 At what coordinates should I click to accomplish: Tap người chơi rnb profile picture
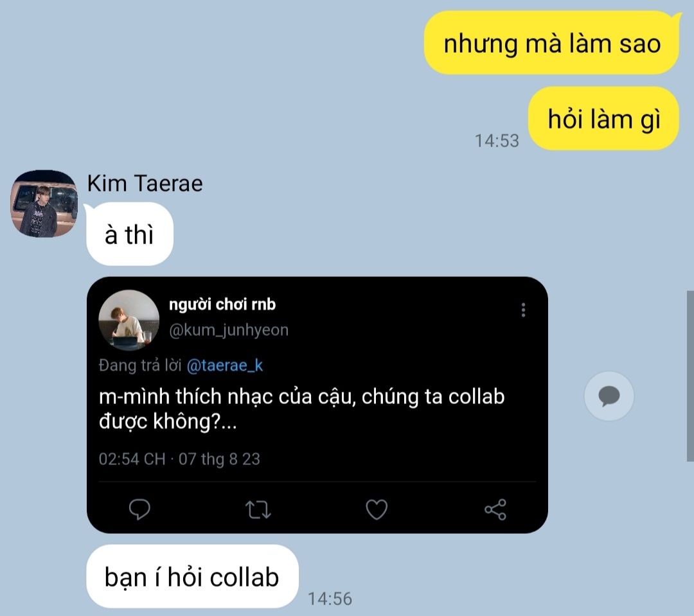tap(129, 320)
